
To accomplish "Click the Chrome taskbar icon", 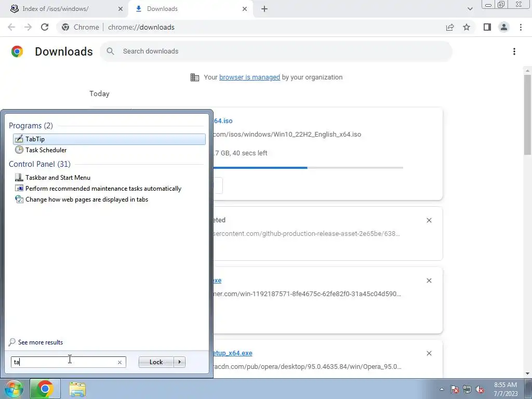I will 45,389.
